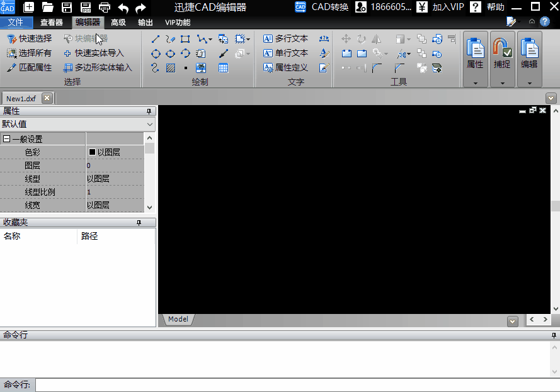
Task: Click 多边形实体输入 button
Action: [98, 68]
